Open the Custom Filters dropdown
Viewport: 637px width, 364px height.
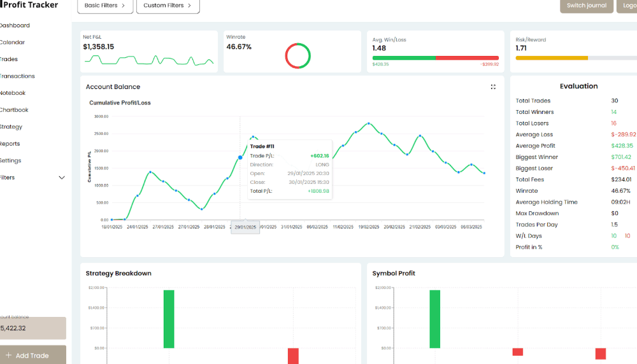click(x=168, y=6)
